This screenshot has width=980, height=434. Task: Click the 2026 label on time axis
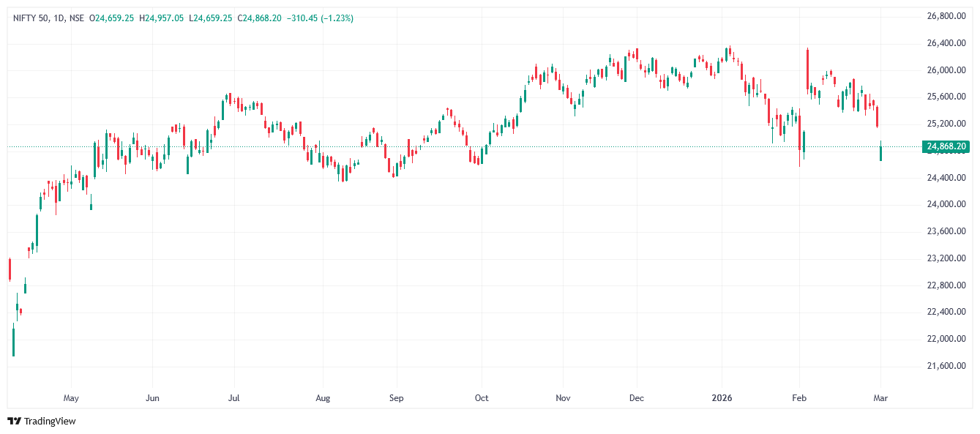722,399
